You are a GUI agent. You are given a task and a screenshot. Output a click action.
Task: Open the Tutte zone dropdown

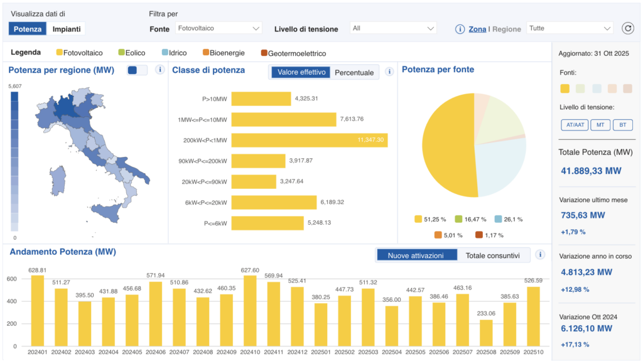click(x=570, y=28)
